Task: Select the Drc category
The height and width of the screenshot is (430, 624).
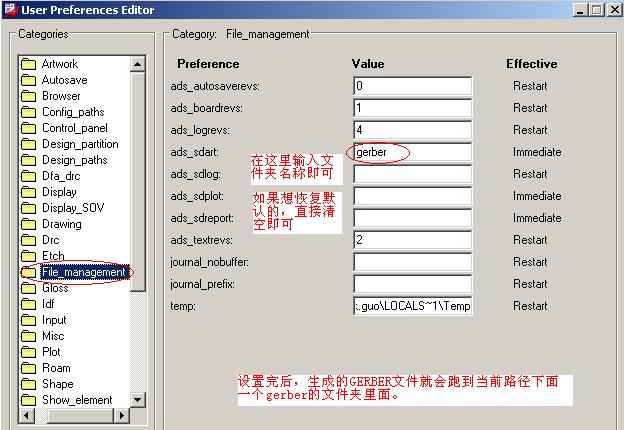Action: 51,240
